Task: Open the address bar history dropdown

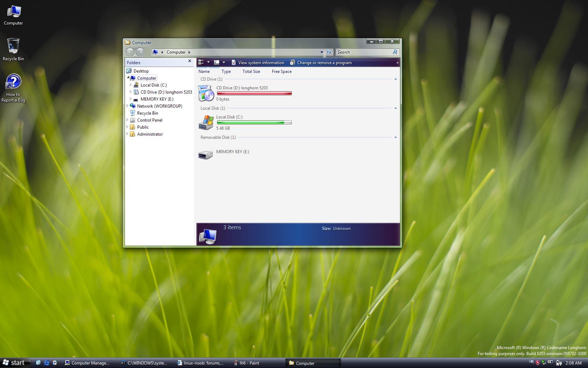Action: click(322, 52)
